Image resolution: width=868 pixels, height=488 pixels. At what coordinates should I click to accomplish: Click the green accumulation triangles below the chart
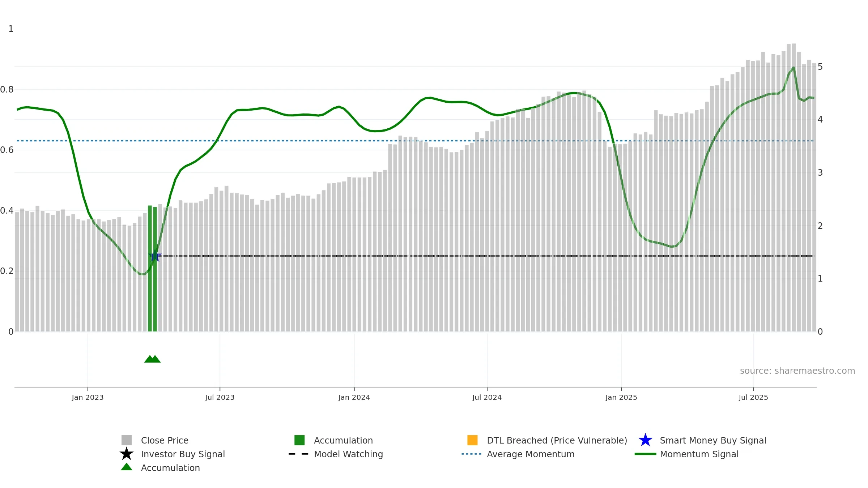click(152, 359)
